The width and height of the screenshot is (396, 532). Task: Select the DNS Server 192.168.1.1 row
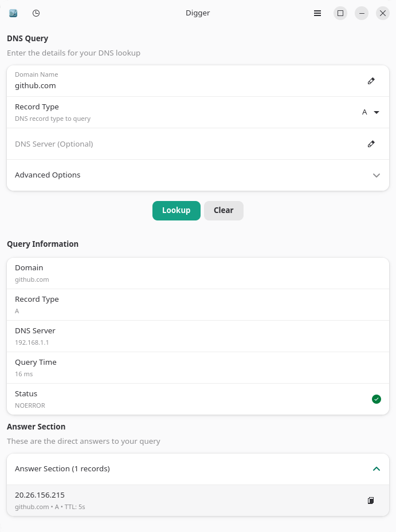pyautogui.click(x=198, y=336)
